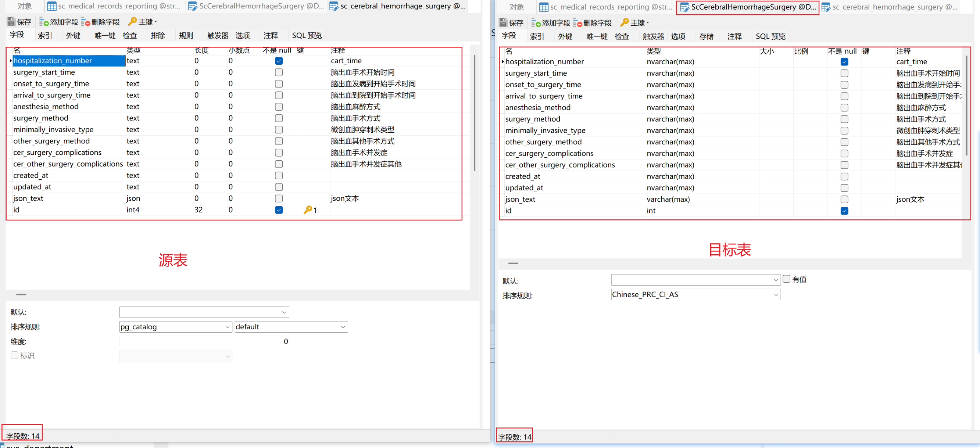Image resolution: width=980 pixels, height=448 pixels.
Task: Switch to the 索引 tab in left window
Action: [45, 35]
